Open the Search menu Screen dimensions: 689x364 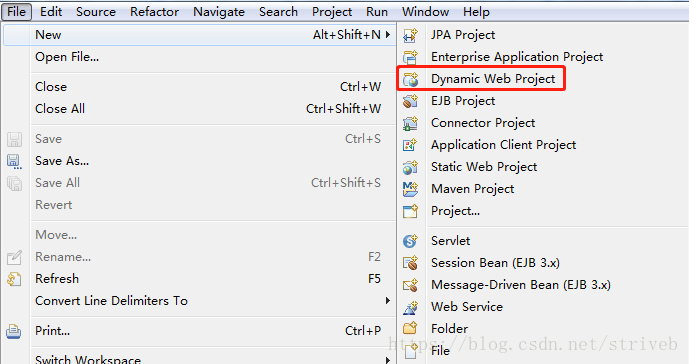tap(278, 12)
